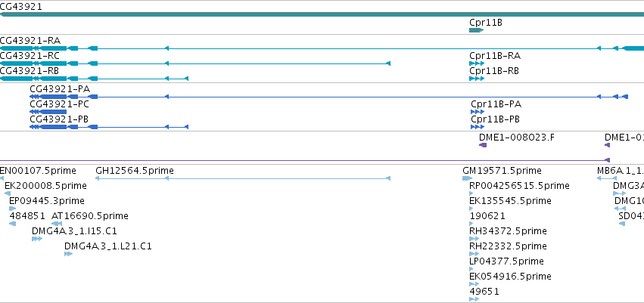Image resolution: width=644 pixels, height=303 pixels.
Task: Open the EN00107.5prime label
Action: [38, 170]
